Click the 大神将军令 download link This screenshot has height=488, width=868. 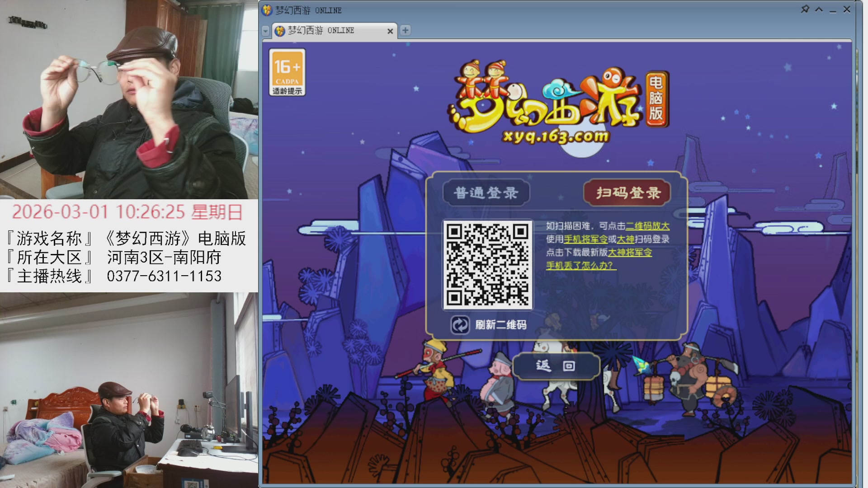point(630,253)
